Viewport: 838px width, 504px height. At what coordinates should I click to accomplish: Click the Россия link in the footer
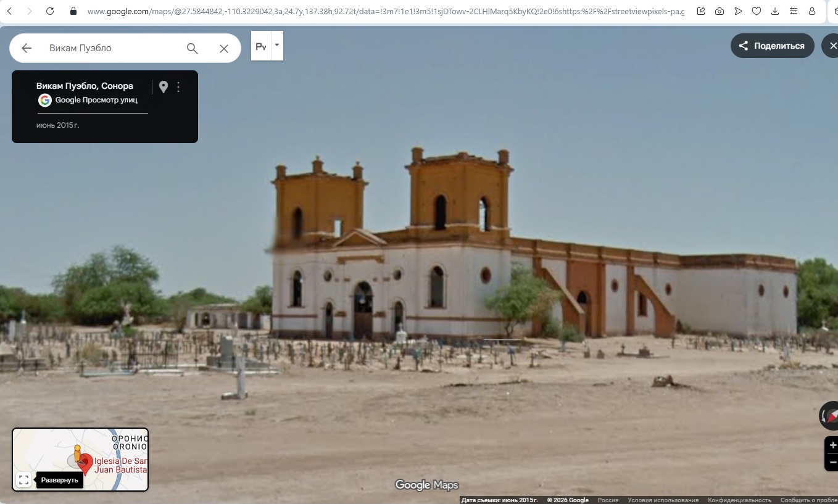[608, 500]
